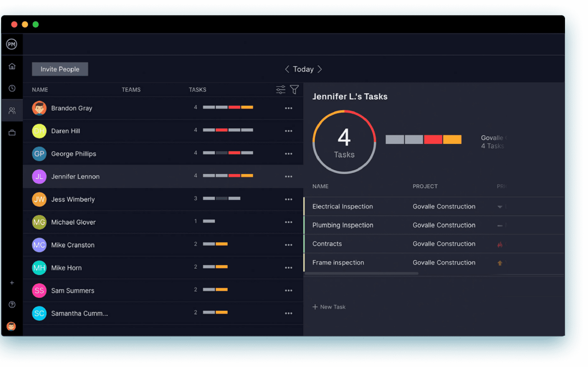Open more options for Mike Horn
Viewport: 588px width, 367px height.
pos(289,268)
